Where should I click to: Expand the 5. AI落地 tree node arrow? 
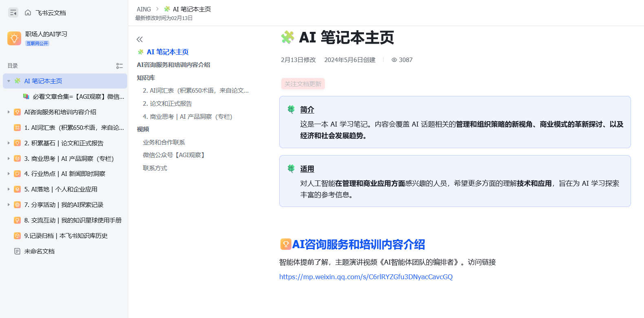[9, 189]
